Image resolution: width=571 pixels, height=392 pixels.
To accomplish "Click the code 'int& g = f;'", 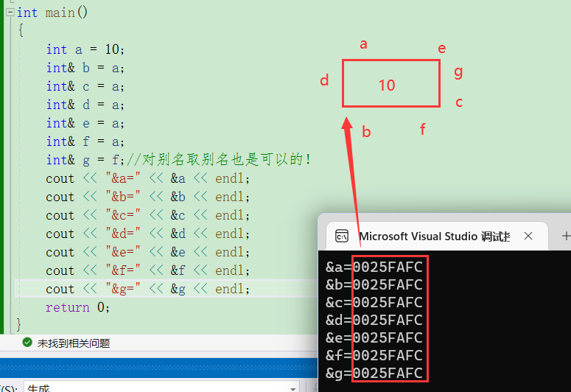I will click(x=85, y=160).
